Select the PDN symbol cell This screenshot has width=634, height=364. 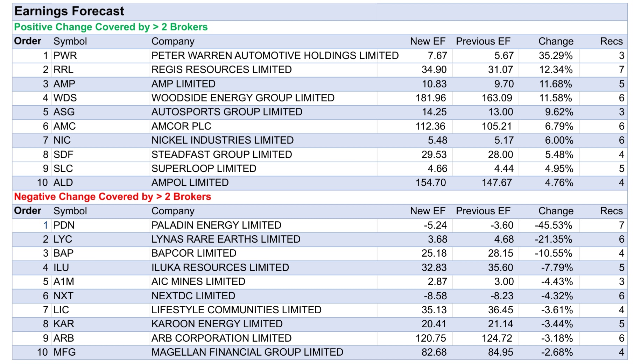(64, 225)
